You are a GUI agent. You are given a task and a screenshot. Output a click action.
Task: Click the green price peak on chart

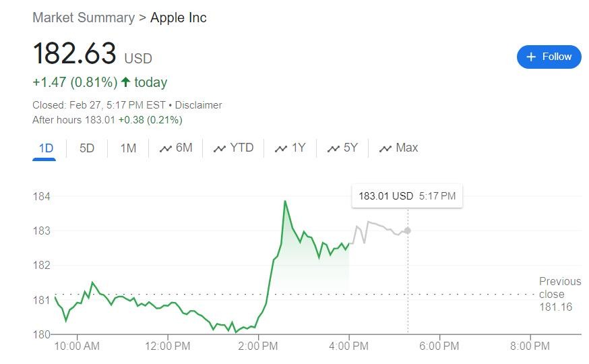pyautogui.click(x=285, y=201)
